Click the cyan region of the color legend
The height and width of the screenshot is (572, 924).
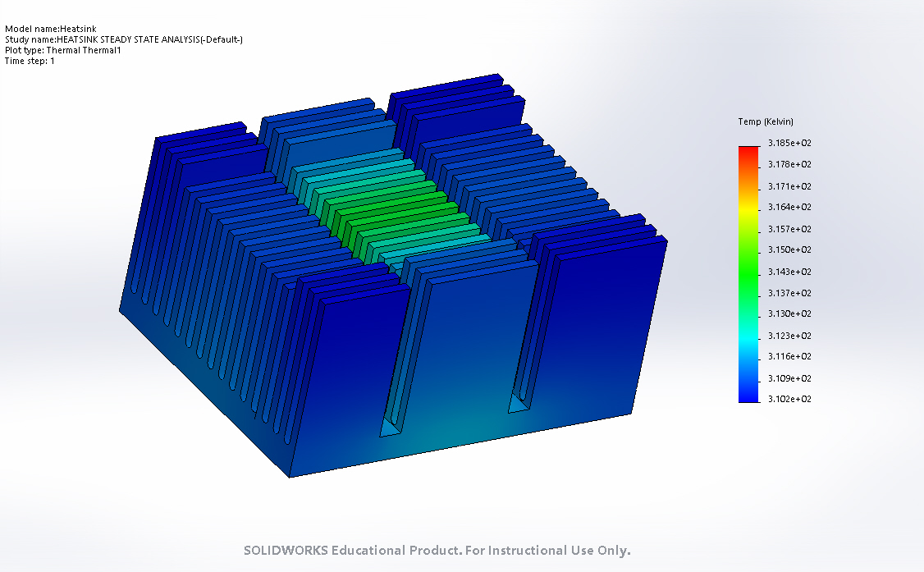[x=748, y=336]
